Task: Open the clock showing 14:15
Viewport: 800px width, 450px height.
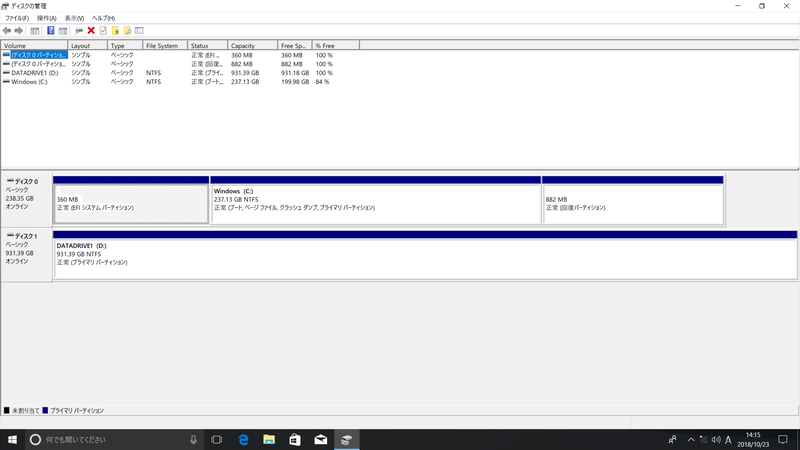Action: click(x=753, y=439)
